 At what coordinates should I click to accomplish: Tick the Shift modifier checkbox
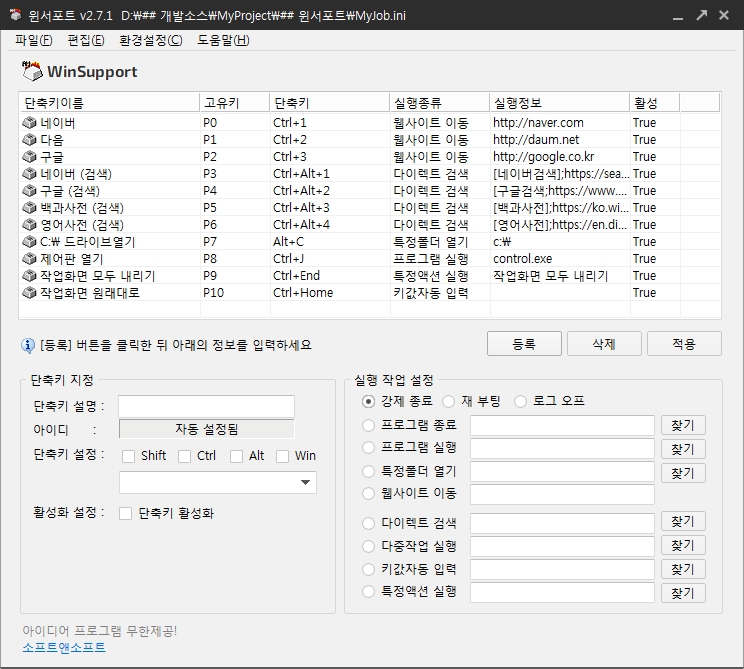pos(128,456)
